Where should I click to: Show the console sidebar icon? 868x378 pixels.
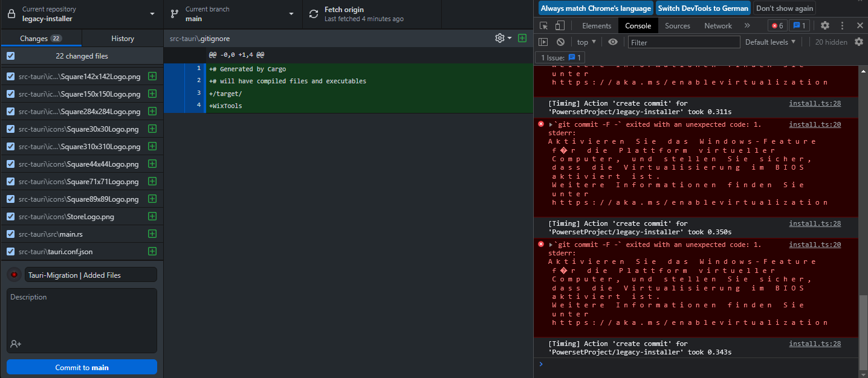click(543, 42)
